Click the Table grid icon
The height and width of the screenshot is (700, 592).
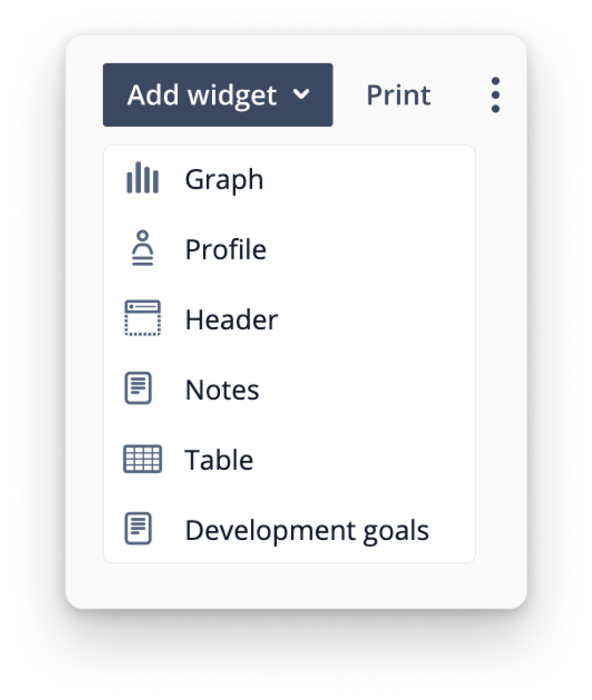143,459
